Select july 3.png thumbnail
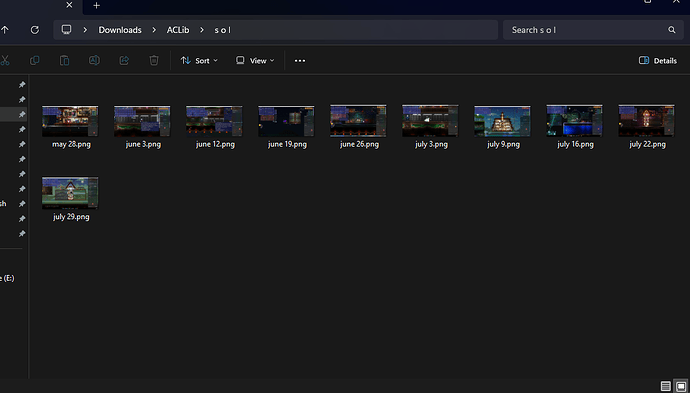 click(x=430, y=121)
